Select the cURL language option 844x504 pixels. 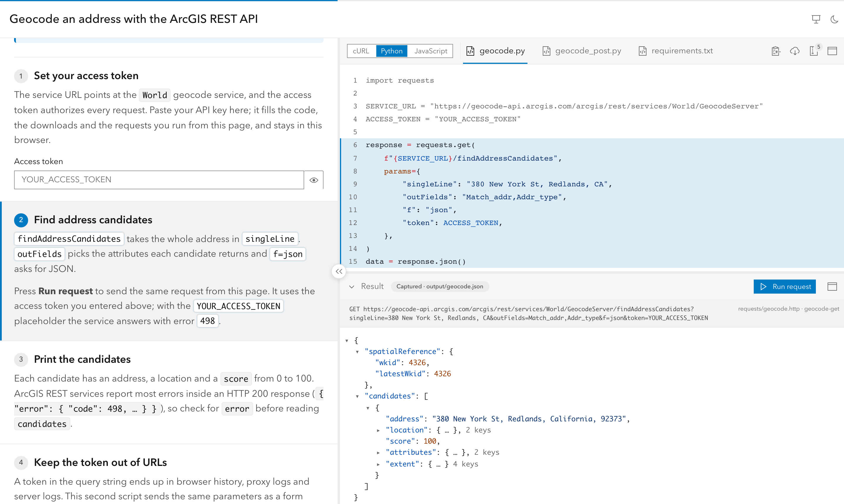(x=361, y=51)
